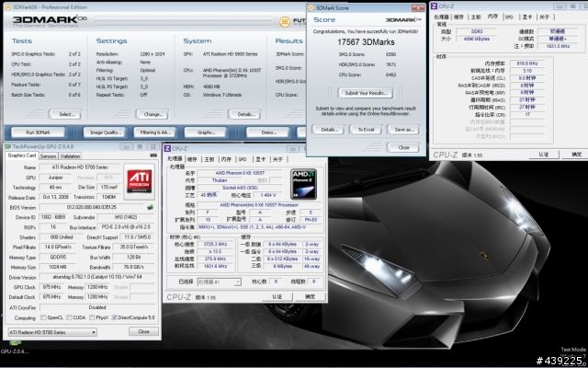The image size is (588, 368).
Task: Select the SPD tab in the top-right CPU-Z window
Action: [509, 17]
